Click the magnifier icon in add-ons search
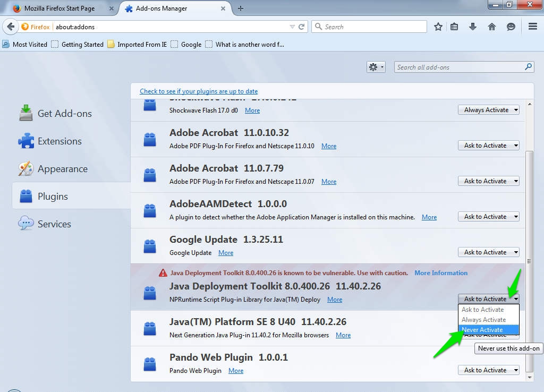This screenshot has width=544, height=392. pyautogui.click(x=529, y=66)
